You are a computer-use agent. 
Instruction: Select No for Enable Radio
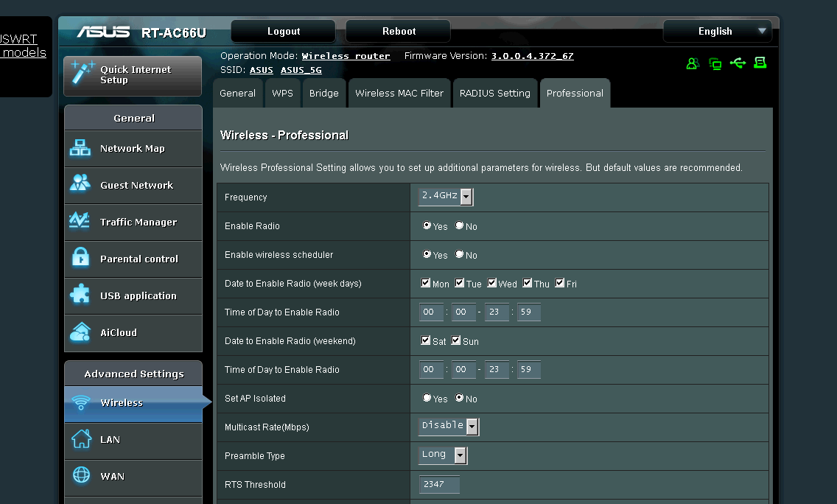(x=459, y=225)
